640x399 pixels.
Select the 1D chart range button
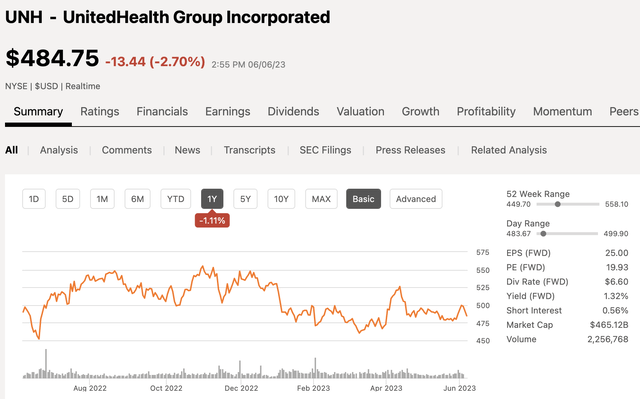[x=33, y=199]
